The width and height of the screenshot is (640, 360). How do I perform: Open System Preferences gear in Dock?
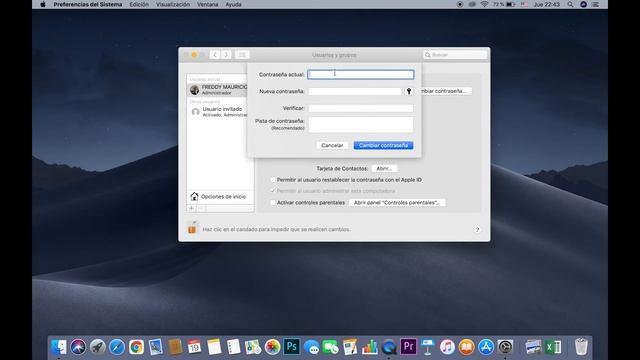click(505, 347)
